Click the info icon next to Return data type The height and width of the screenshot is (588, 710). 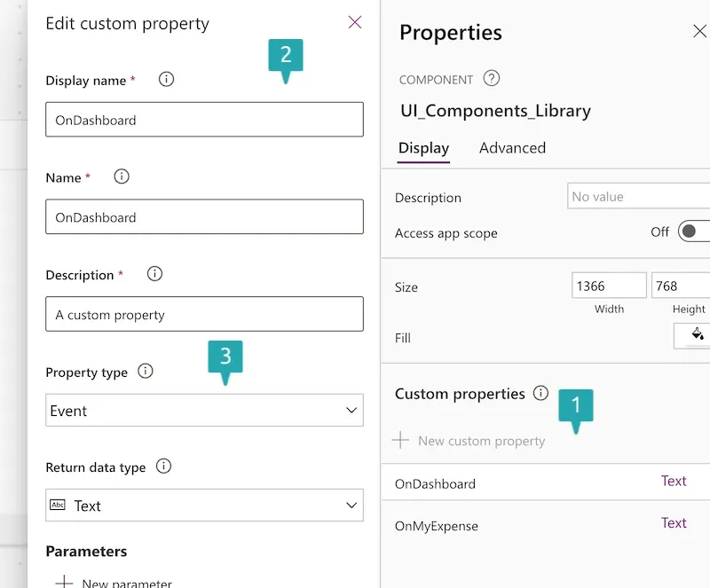tap(163, 466)
